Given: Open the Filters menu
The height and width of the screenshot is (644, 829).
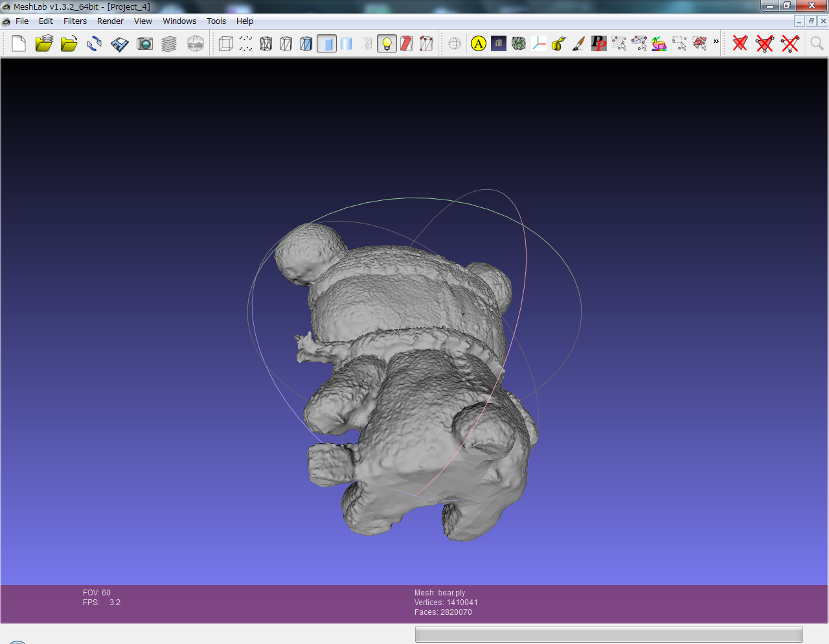Looking at the screenshot, I should pos(75,21).
